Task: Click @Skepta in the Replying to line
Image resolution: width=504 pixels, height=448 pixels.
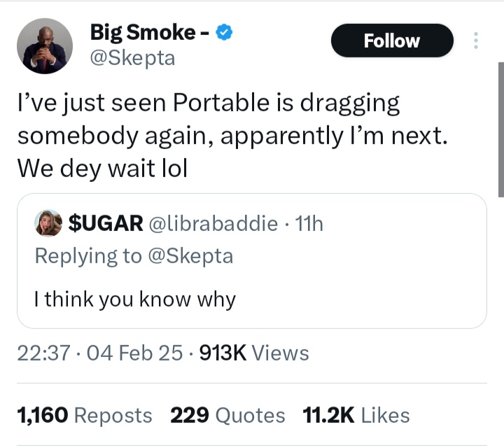Action: 190,256
